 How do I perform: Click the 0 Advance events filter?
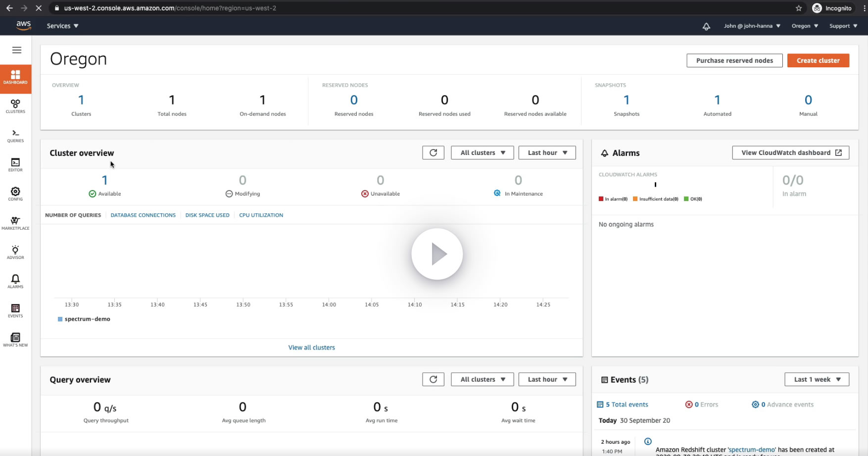click(782, 405)
